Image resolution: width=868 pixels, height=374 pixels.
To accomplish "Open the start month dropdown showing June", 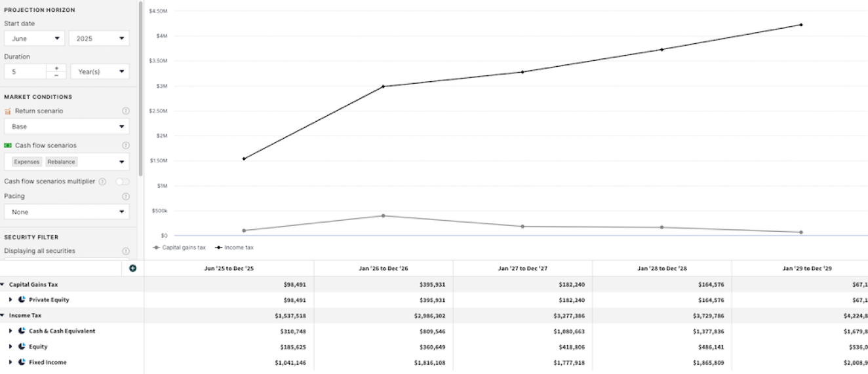I will click(x=34, y=39).
